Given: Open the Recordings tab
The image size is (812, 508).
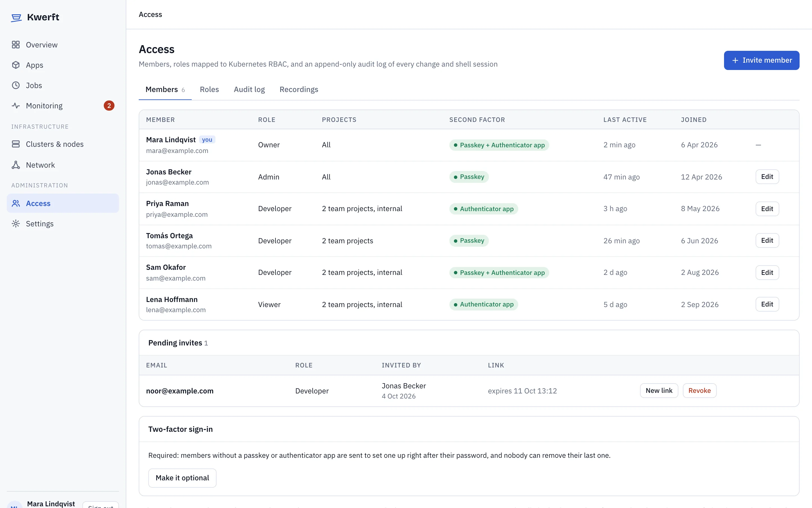Looking at the screenshot, I should coord(299,89).
